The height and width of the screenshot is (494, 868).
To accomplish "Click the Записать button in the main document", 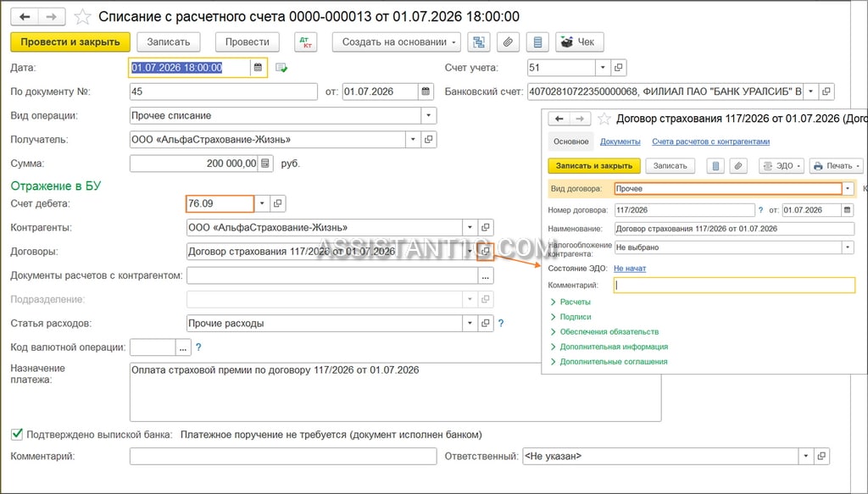I will click(x=169, y=42).
